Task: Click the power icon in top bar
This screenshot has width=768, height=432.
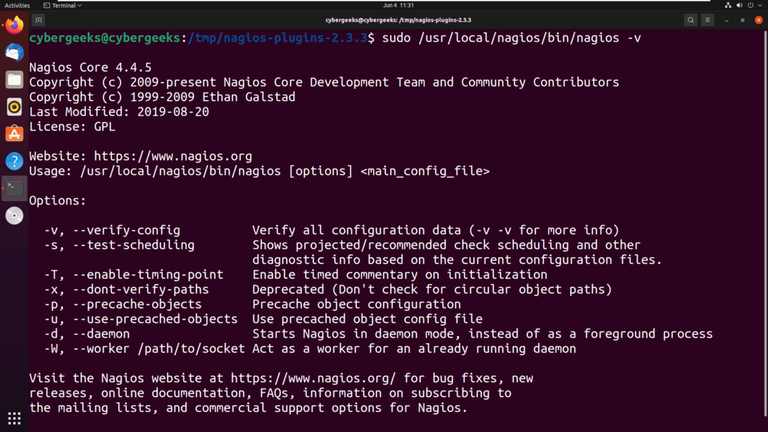Action: pyautogui.click(x=749, y=5)
